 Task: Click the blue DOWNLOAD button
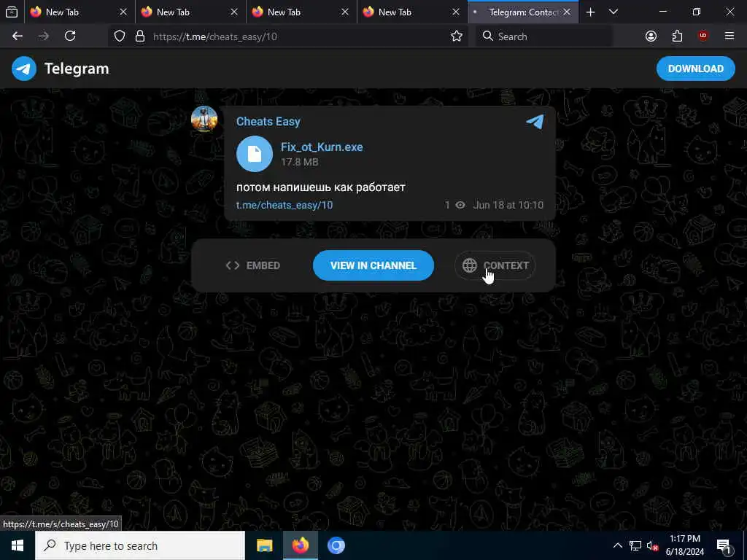695,69
